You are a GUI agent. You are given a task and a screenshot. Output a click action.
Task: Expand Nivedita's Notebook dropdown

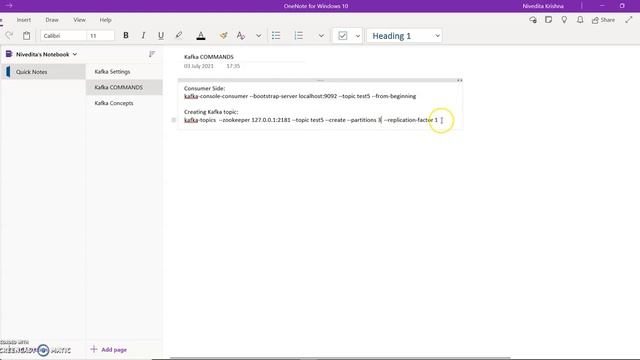pos(75,54)
